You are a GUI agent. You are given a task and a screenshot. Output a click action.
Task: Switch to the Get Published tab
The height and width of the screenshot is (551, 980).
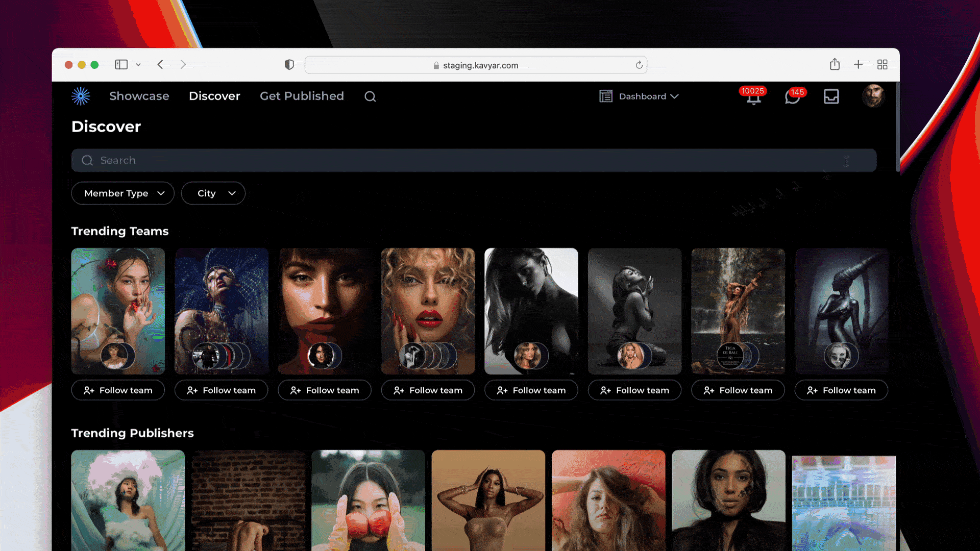tap(302, 96)
